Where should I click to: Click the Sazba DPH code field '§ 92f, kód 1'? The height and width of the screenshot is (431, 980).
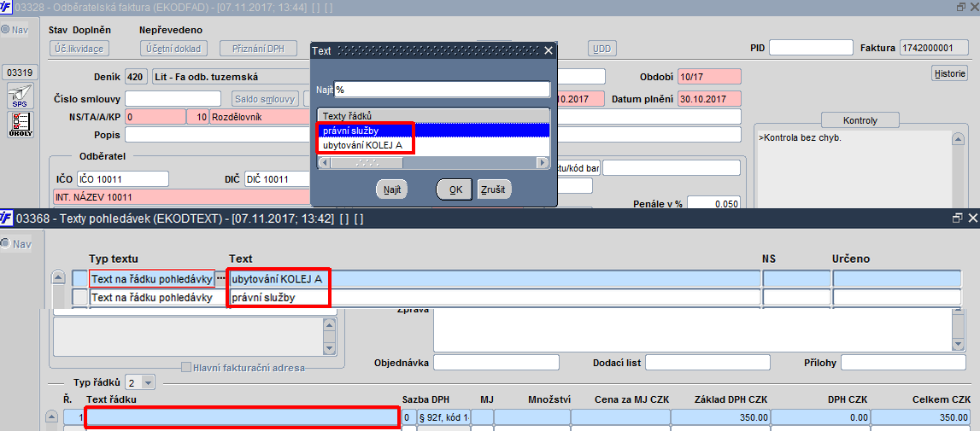point(443,417)
